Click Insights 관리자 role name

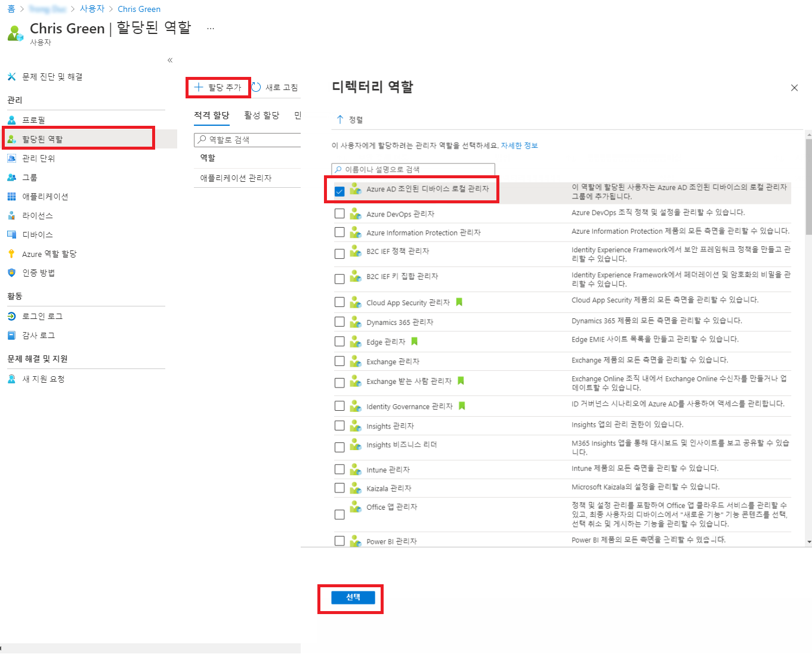click(x=390, y=426)
